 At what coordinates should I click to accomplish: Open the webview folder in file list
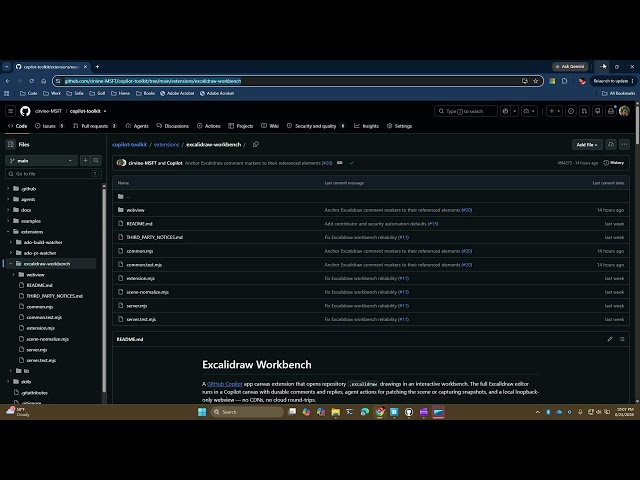(x=136, y=210)
